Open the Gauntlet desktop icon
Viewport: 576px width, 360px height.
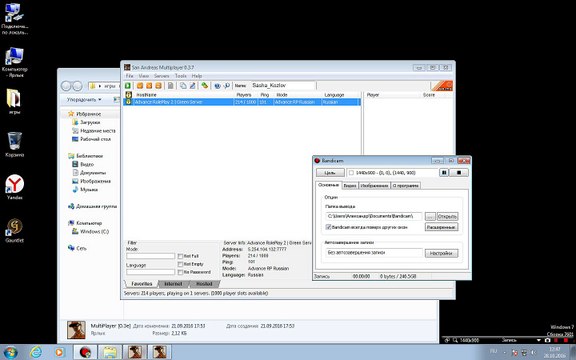point(14,230)
